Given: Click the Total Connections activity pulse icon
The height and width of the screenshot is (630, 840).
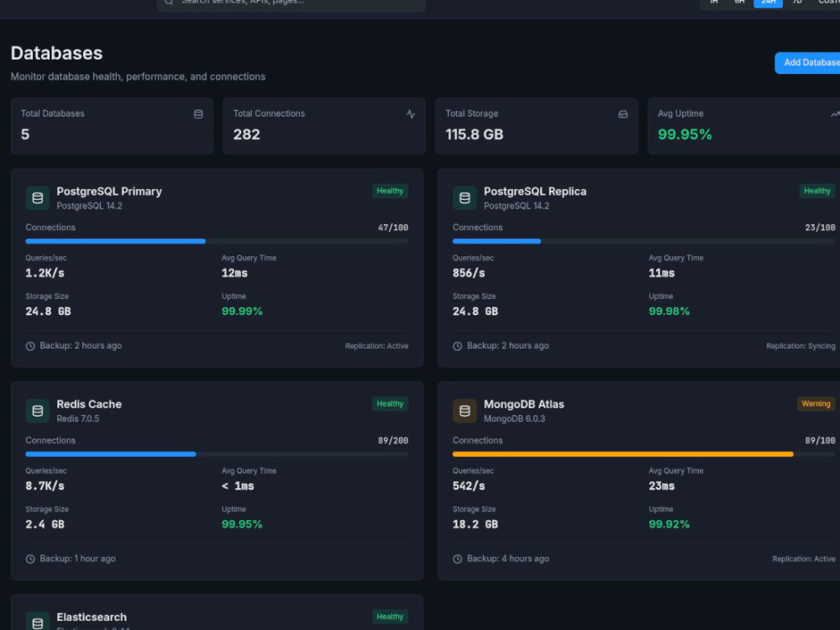Looking at the screenshot, I should (411, 114).
